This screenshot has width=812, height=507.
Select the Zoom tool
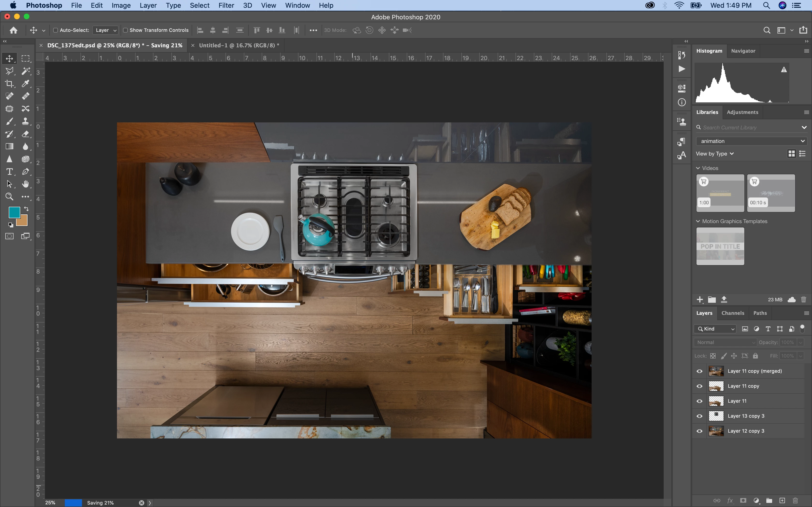pos(9,197)
